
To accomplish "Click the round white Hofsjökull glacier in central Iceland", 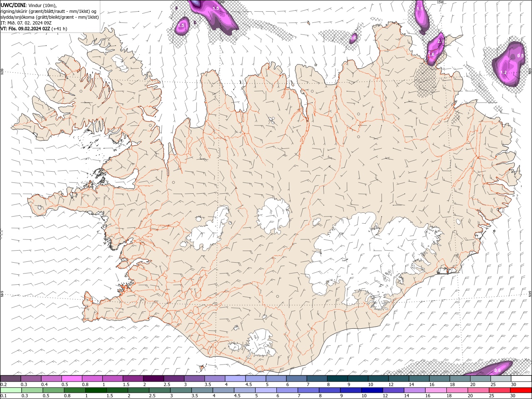I will (x=273, y=216).
